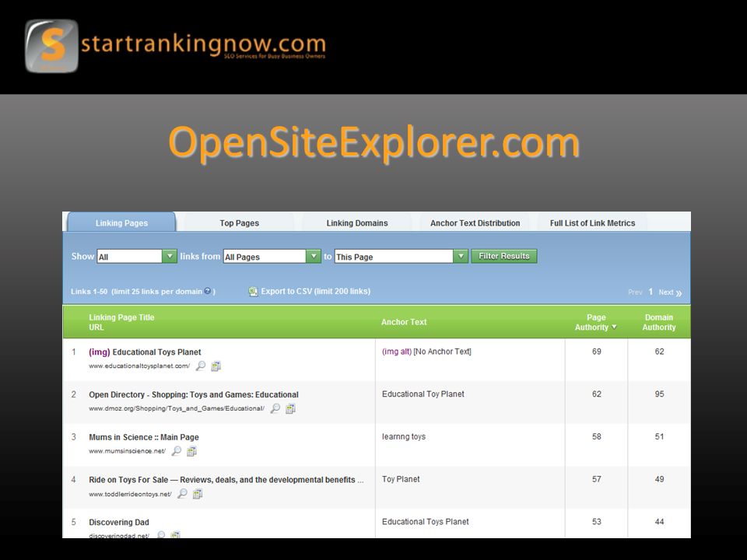Open Full List of Link Metrics tab
Screen dimensions: 747x560
click(x=592, y=222)
